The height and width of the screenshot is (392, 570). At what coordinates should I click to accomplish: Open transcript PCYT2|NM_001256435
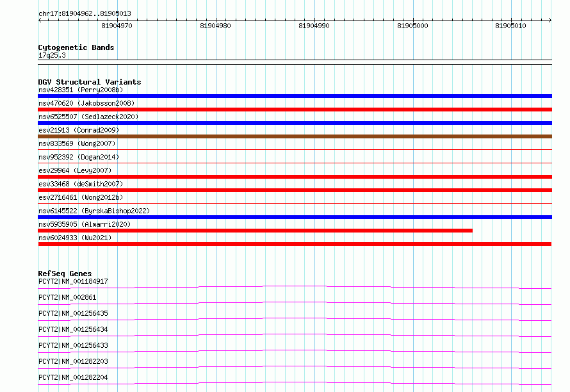73,313
